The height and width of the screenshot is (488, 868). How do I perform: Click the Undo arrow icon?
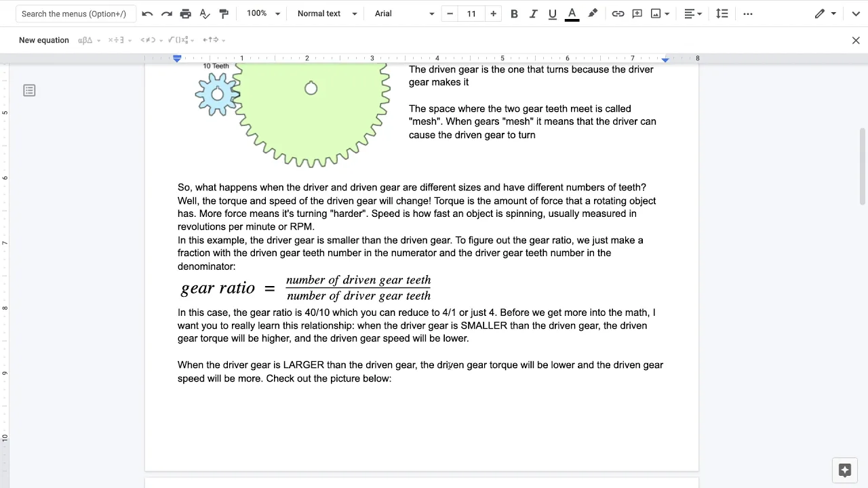(x=147, y=14)
